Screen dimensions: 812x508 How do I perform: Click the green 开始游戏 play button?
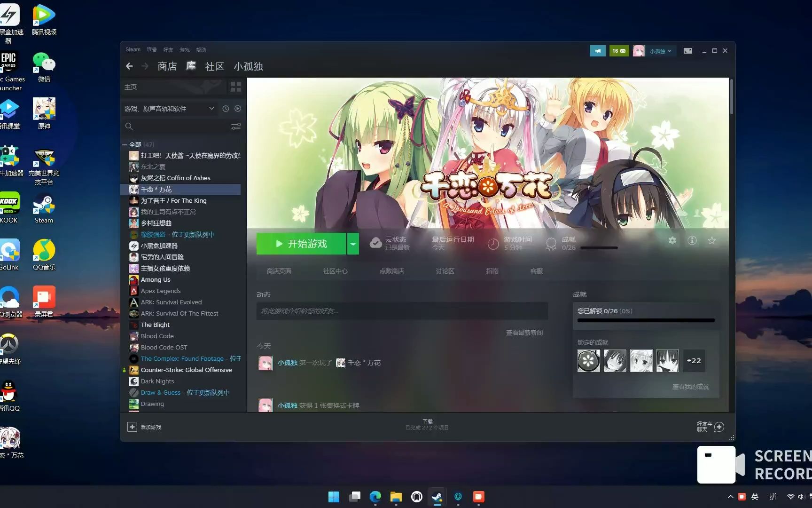(301, 244)
